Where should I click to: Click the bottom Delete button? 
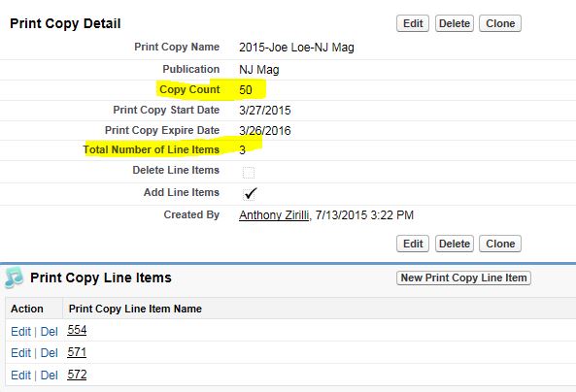click(455, 244)
